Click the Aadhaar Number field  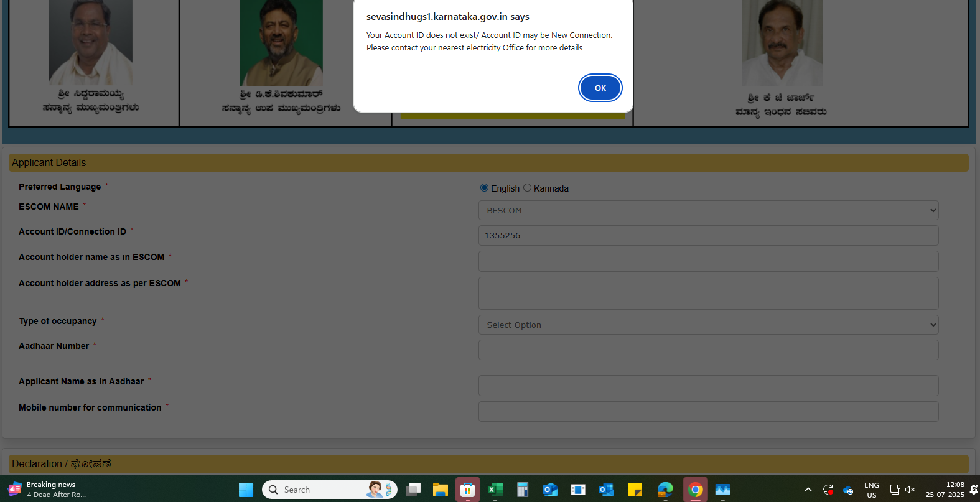(708, 350)
